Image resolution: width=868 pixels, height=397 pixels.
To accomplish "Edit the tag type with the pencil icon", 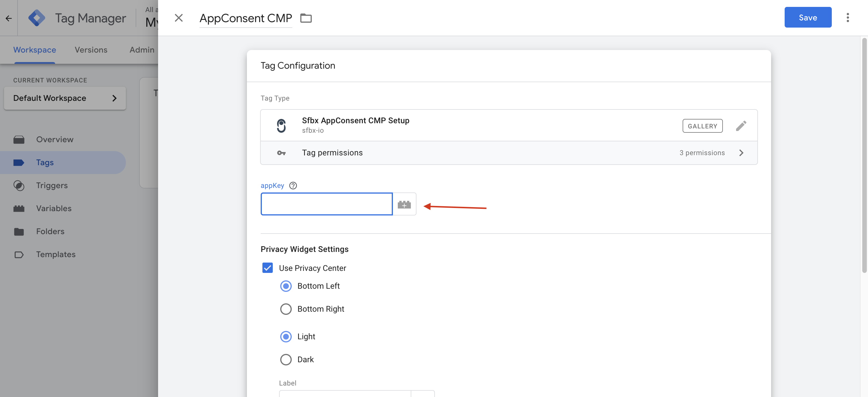I will pyautogui.click(x=741, y=126).
